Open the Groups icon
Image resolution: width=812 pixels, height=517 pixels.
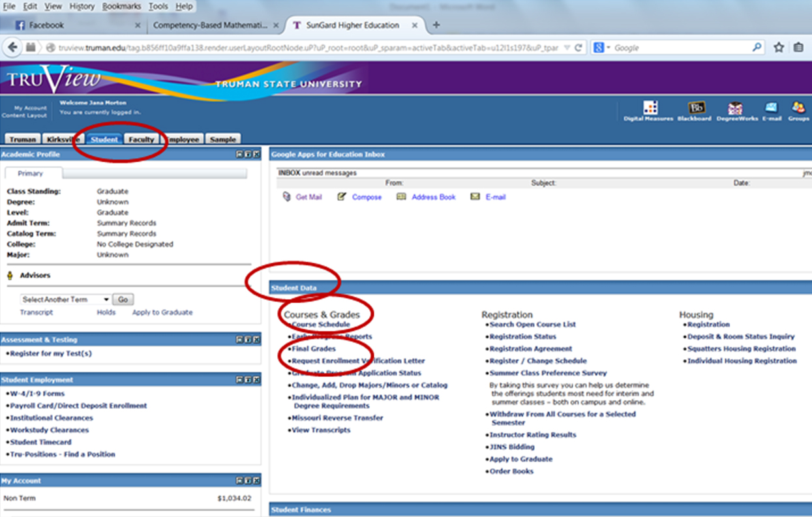tap(798, 108)
